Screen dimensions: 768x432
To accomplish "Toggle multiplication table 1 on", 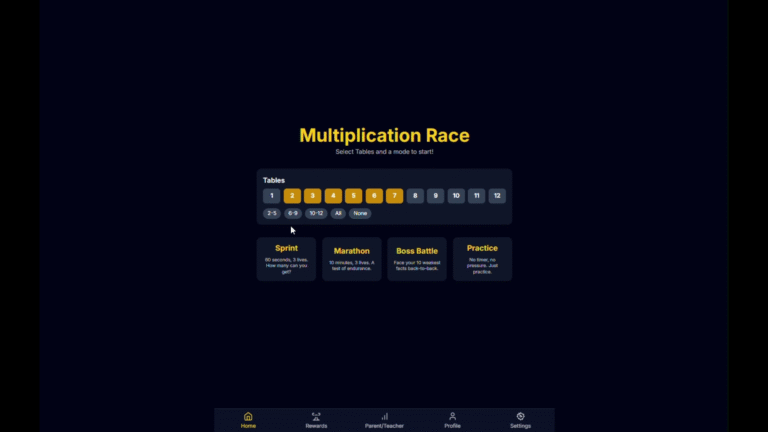I will point(272,196).
